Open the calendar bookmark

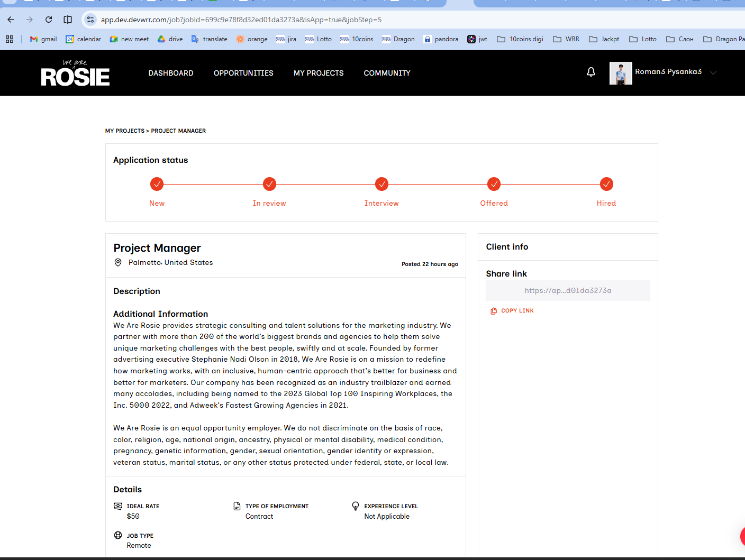point(84,39)
